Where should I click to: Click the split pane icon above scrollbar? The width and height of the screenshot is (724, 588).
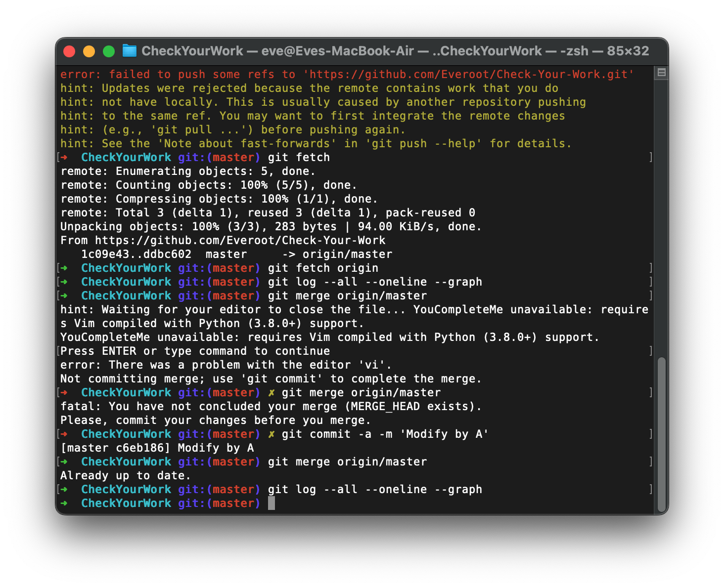[x=661, y=73]
